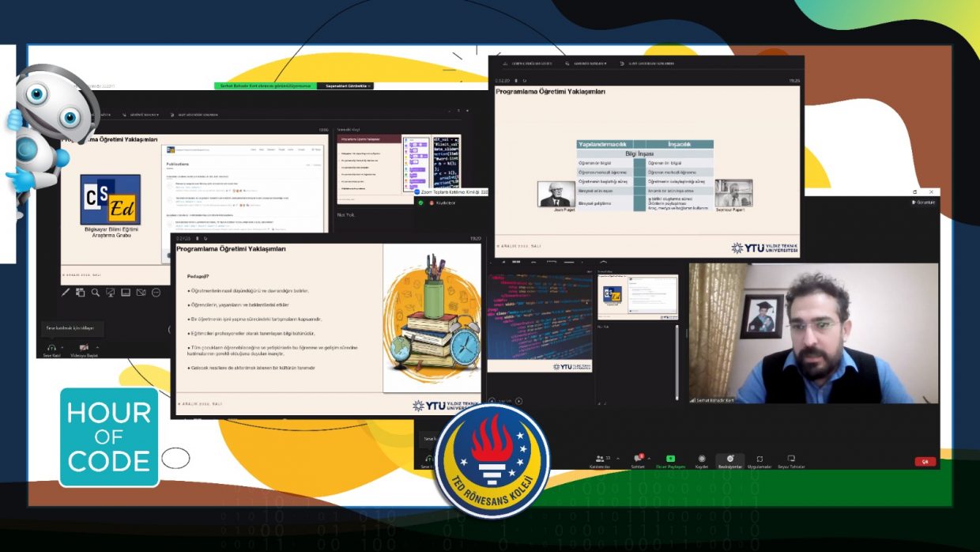This screenshot has width=980, height=552.
Task: Open Seçenekleri Görüntüle dropdown in green banner
Action: click(x=345, y=85)
